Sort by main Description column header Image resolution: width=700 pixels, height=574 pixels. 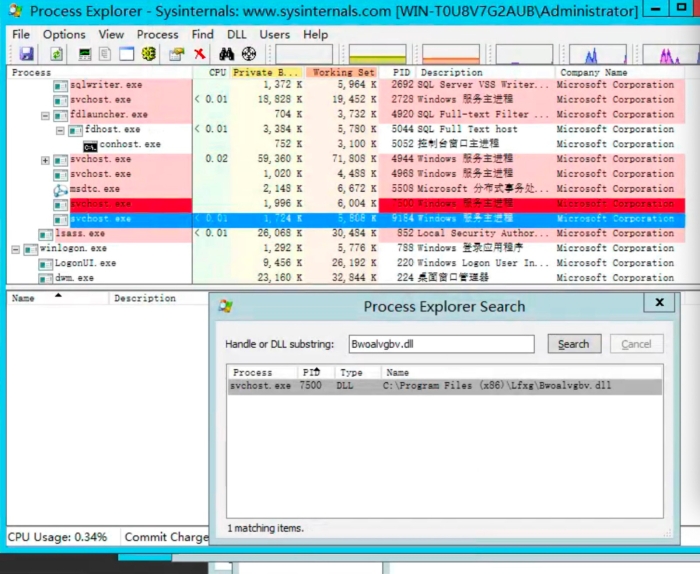486,72
